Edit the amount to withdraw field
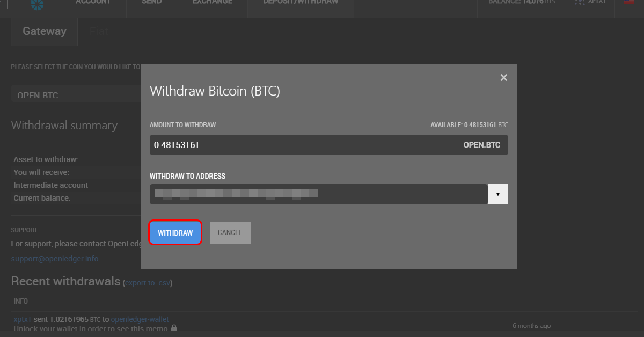This screenshot has width=644, height=337. pos(329,145)
